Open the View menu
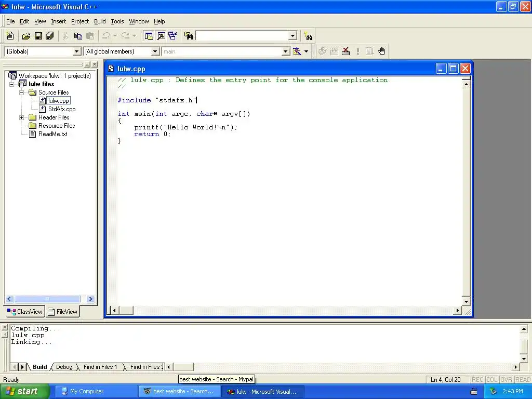 (40, 21)
